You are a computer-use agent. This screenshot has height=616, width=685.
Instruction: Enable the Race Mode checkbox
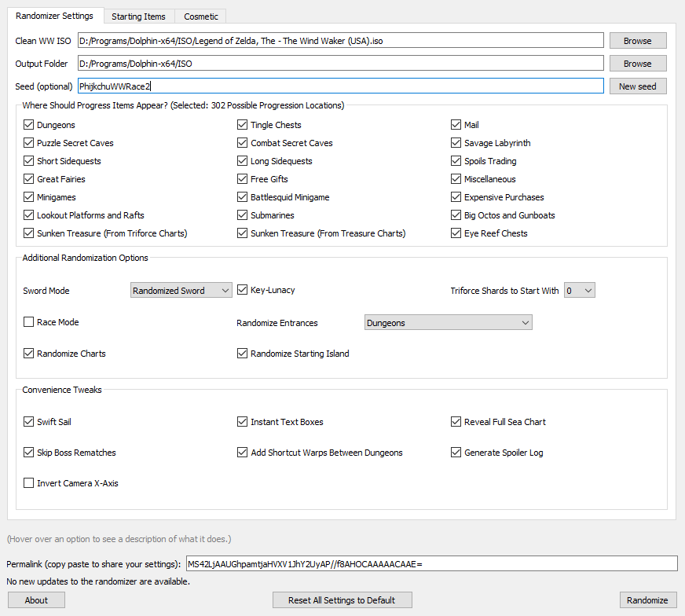[x=28, y=322]
